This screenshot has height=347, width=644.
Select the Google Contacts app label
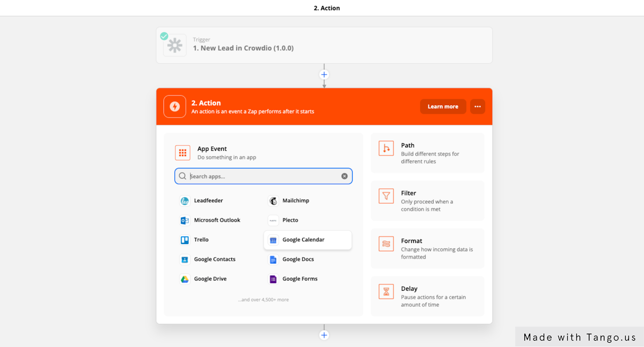click(215, 259)
